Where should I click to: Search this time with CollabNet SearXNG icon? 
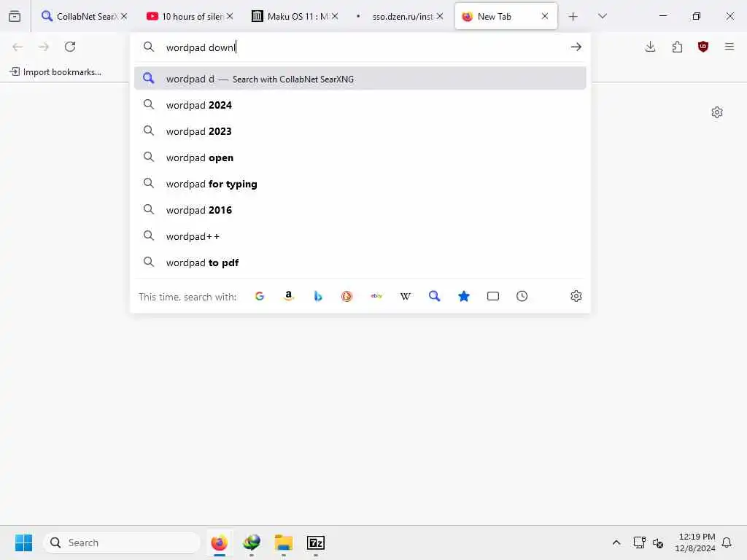pyautogui.click(x=435, y=296)
